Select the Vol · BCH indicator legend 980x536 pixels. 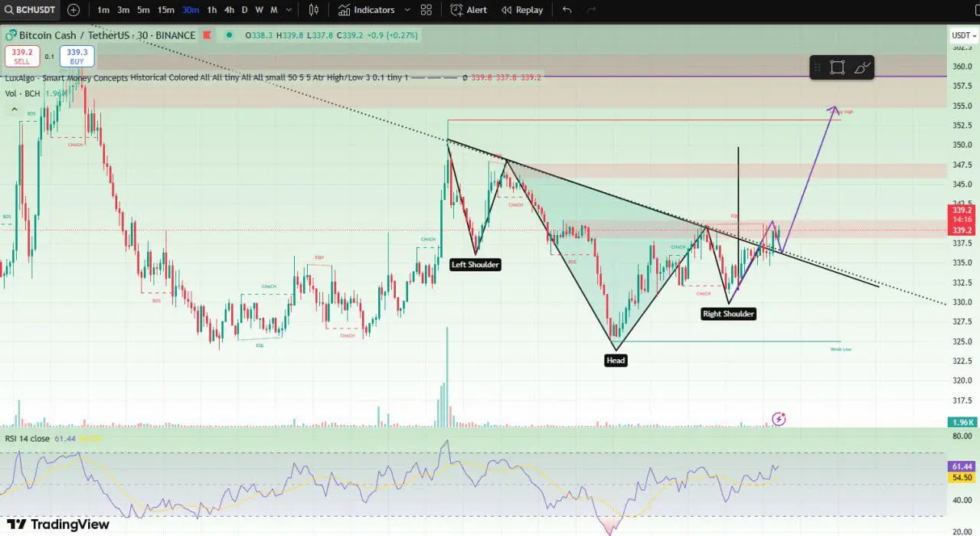[22, 93]
